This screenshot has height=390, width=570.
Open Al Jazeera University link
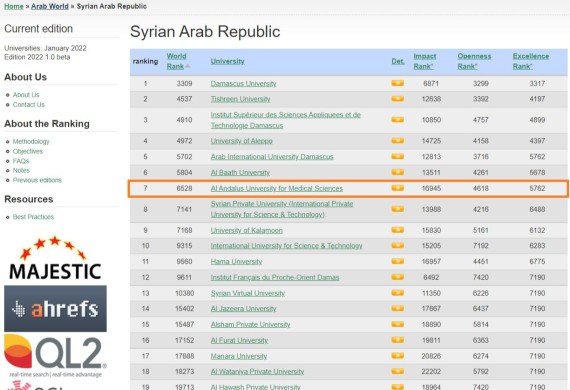click(x=243, y=309)
